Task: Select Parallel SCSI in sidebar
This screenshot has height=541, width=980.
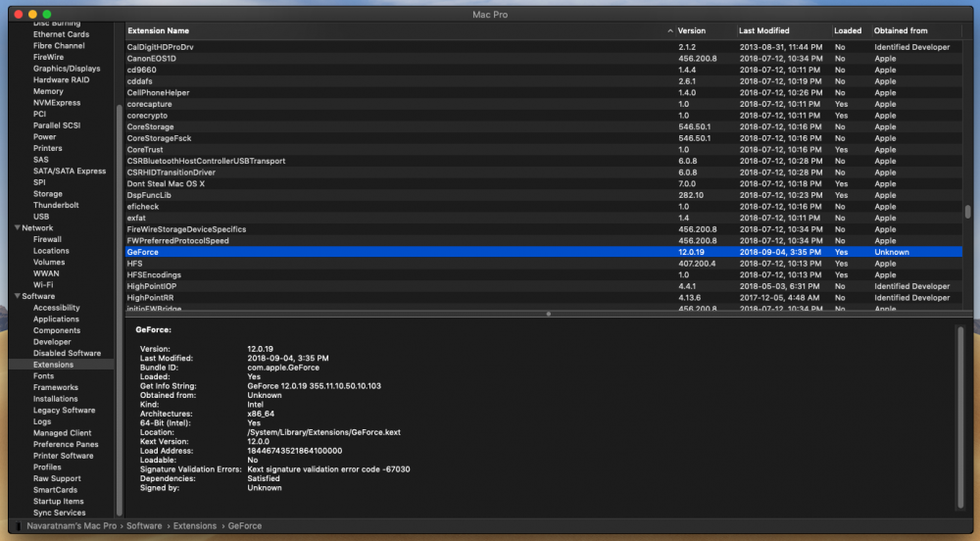Action: (57, 125)
